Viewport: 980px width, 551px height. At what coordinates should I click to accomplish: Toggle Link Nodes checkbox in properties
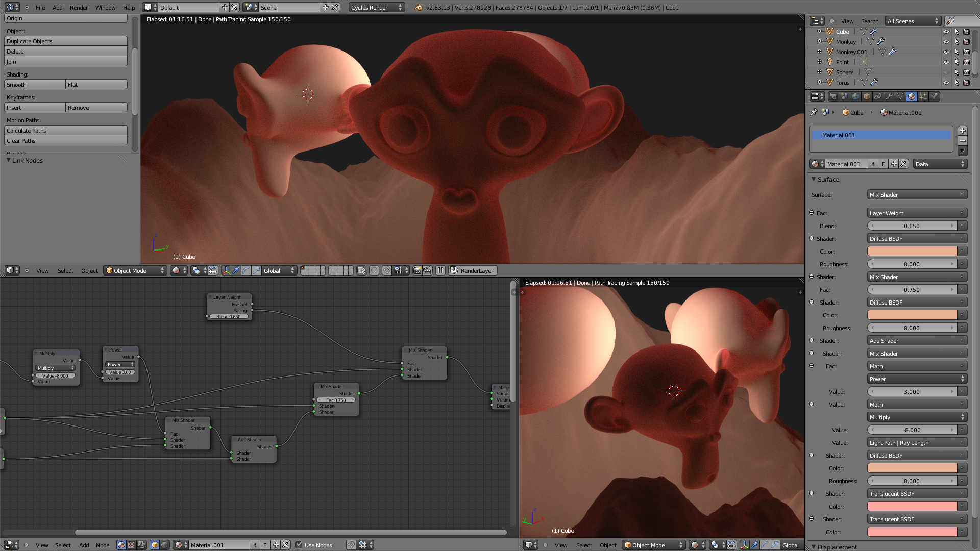[8, 160]
